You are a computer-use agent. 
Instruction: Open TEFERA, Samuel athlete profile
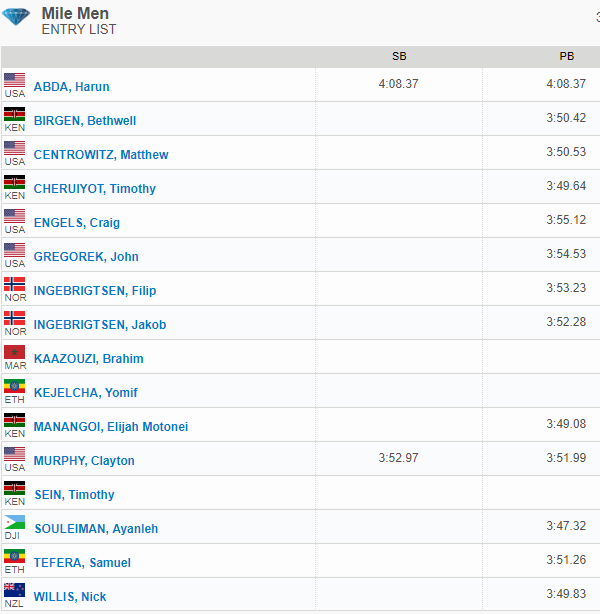coord(82,563)
